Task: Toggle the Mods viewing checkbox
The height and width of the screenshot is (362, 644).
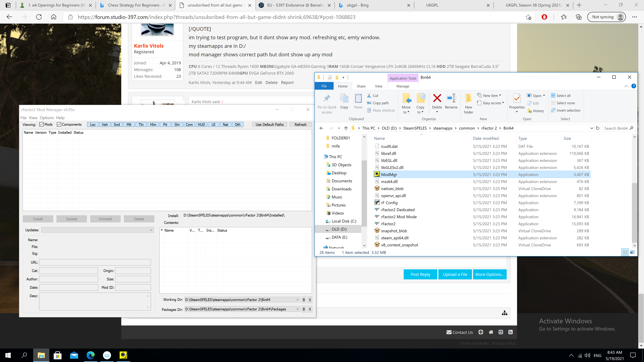Action: (x=41, y=124)
